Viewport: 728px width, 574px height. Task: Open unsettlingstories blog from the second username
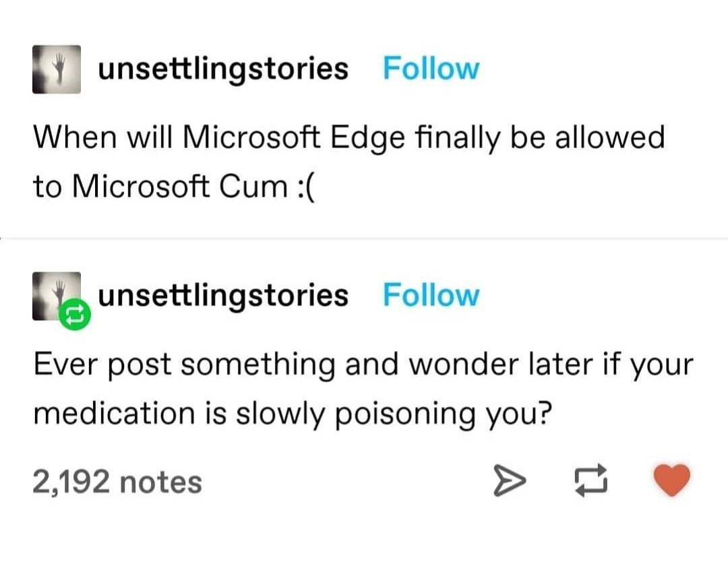coord(223,294)
